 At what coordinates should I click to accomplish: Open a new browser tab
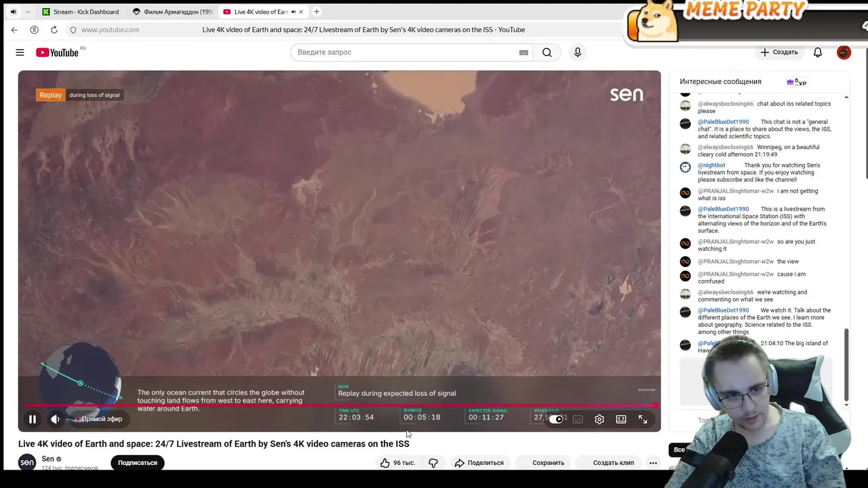(316, 12)
